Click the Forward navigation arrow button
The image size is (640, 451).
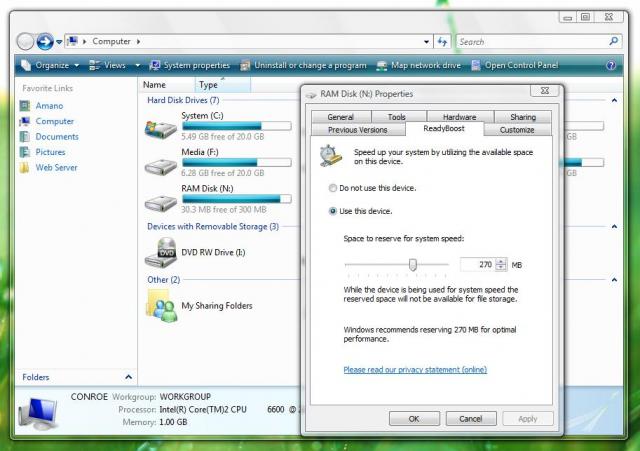click(44, 42)
